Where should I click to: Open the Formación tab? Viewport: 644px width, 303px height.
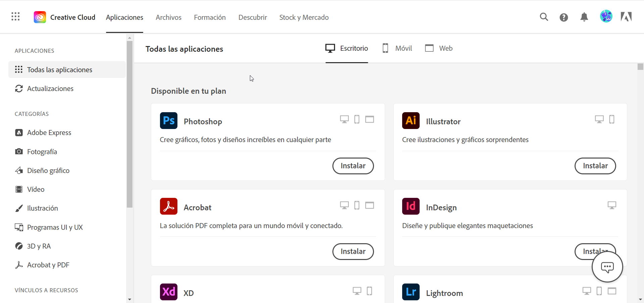210,17
